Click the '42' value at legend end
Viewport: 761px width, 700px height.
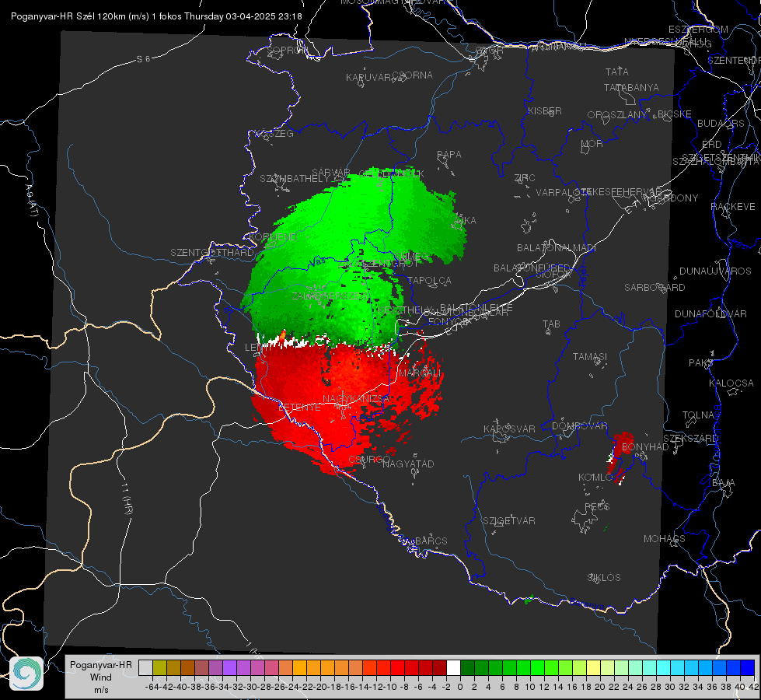tap(753, 687)
